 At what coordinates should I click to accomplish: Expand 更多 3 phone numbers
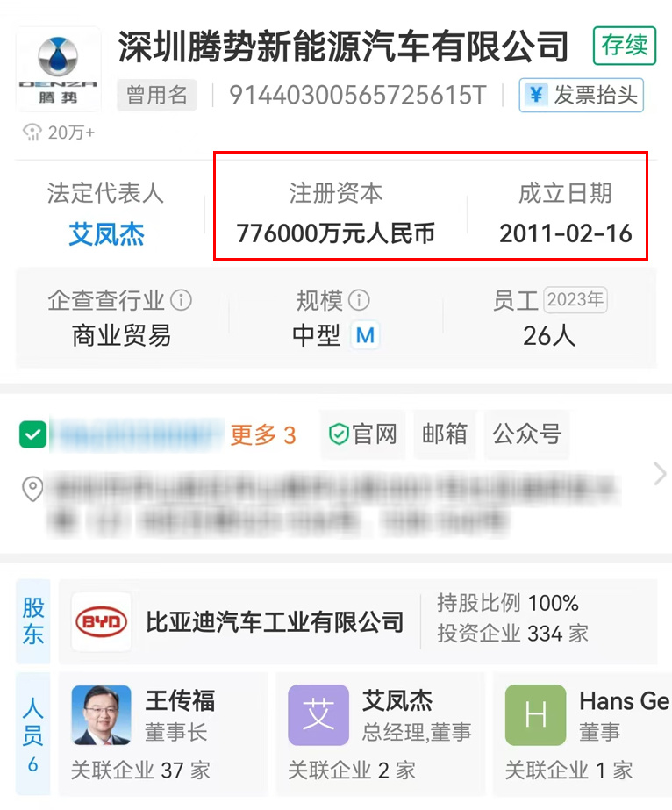[x=263, y=435]
